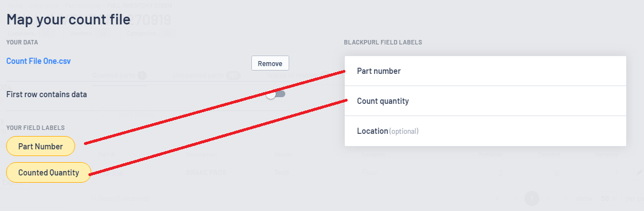Switch to the Uncounted parts tab
This screenshot has height=211, width=644.
point(206,76)
